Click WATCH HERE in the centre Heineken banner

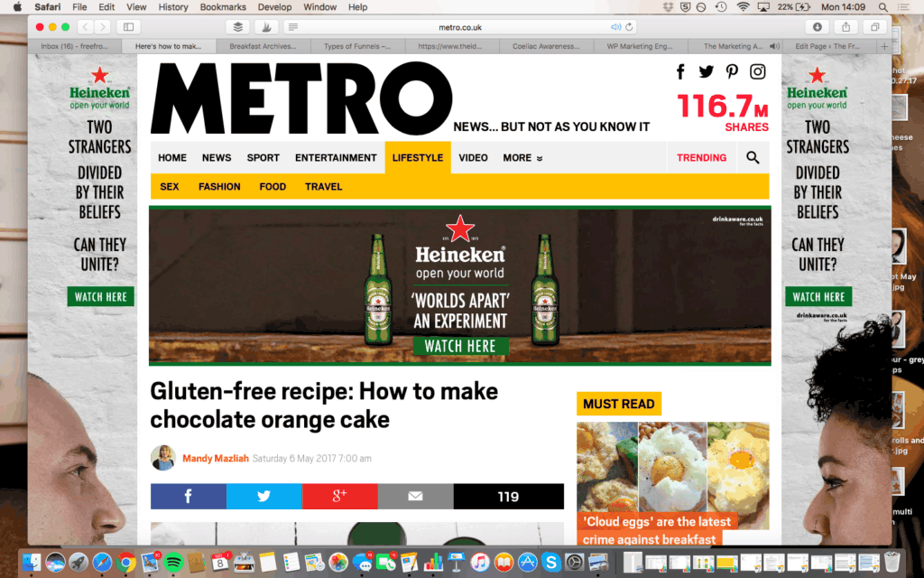click(460, 346)
